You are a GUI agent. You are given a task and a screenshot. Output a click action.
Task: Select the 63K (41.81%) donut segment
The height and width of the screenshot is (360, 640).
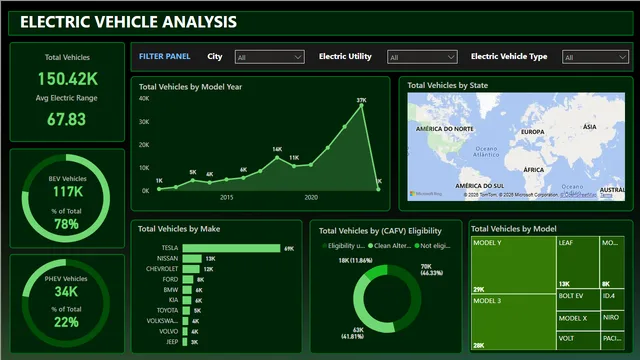(361, 308)
